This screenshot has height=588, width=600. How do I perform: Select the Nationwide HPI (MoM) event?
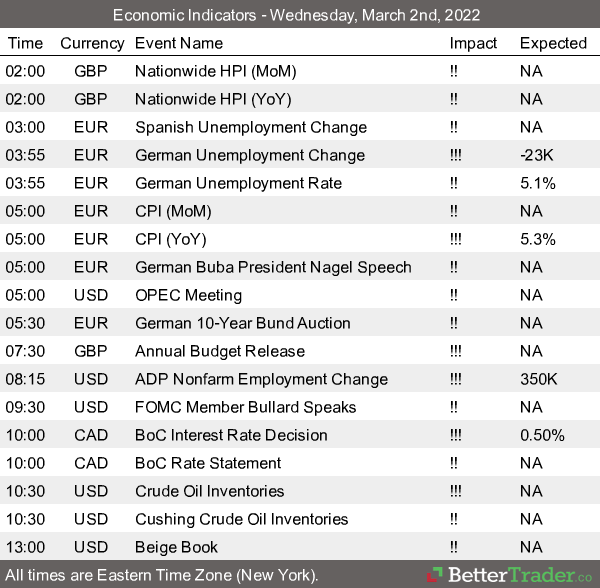(x=215, y=71)
